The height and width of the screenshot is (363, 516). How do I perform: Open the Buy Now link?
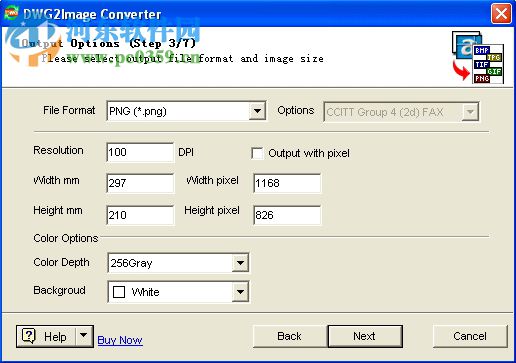120,340
